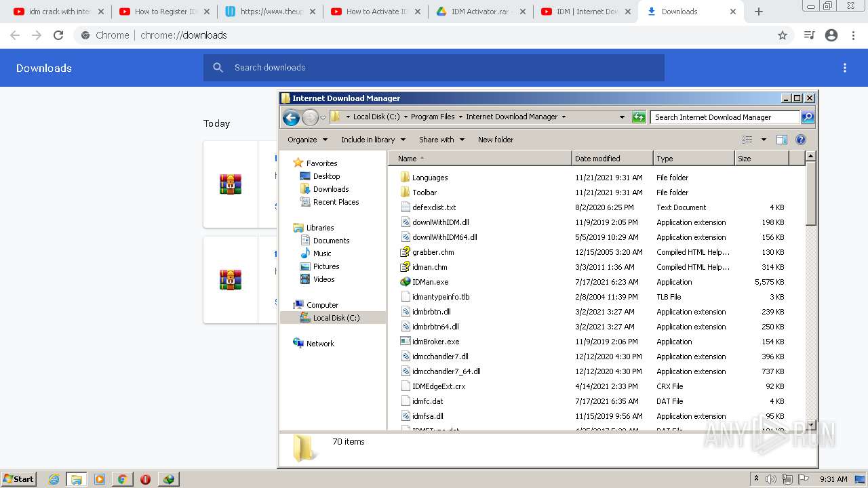Expand the address bar history dropdown

coord(622,117)
